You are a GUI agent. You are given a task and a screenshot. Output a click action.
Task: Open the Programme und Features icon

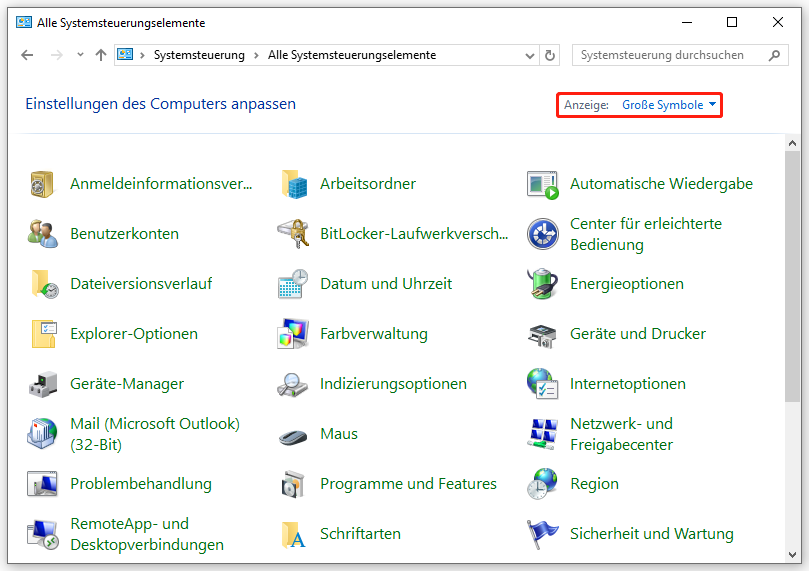[x=293, y=484]
